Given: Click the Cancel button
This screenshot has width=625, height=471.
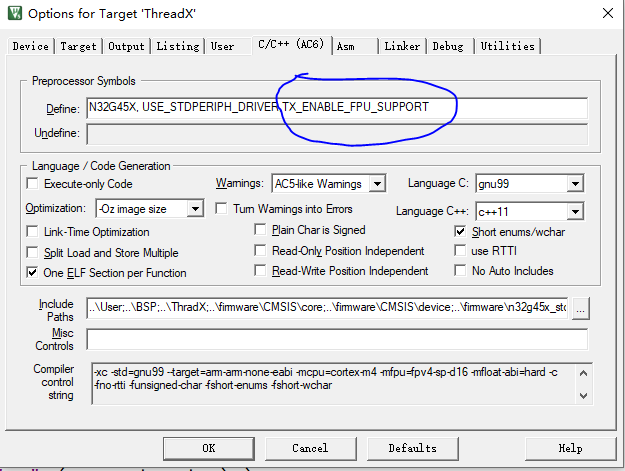Looking at the screenshot, I should pyautogui.click(x=311, y=448).
